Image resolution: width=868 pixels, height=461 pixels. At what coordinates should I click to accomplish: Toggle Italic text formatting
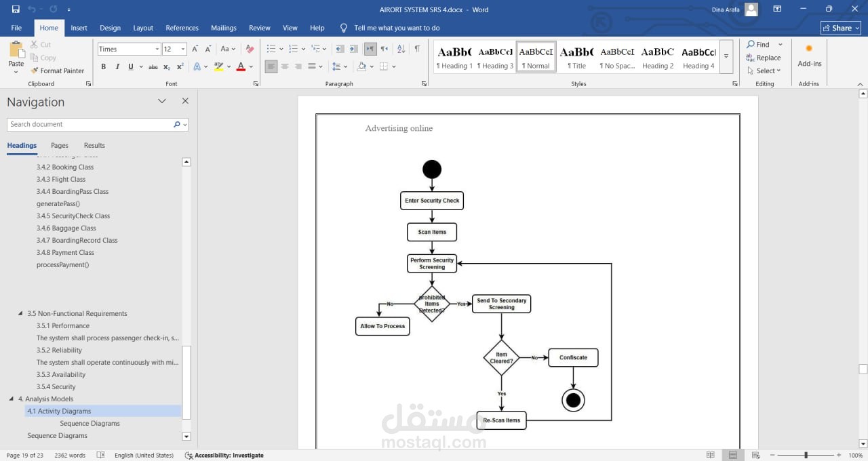117,66
